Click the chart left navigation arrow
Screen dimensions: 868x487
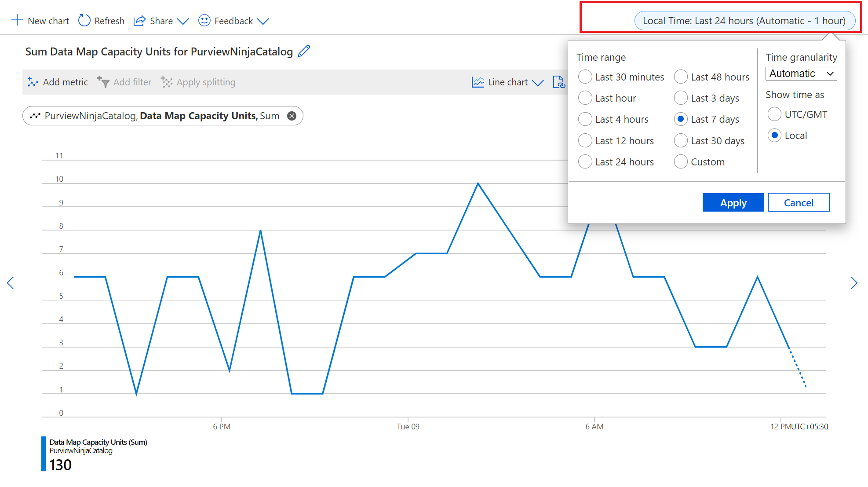[11, 284]
